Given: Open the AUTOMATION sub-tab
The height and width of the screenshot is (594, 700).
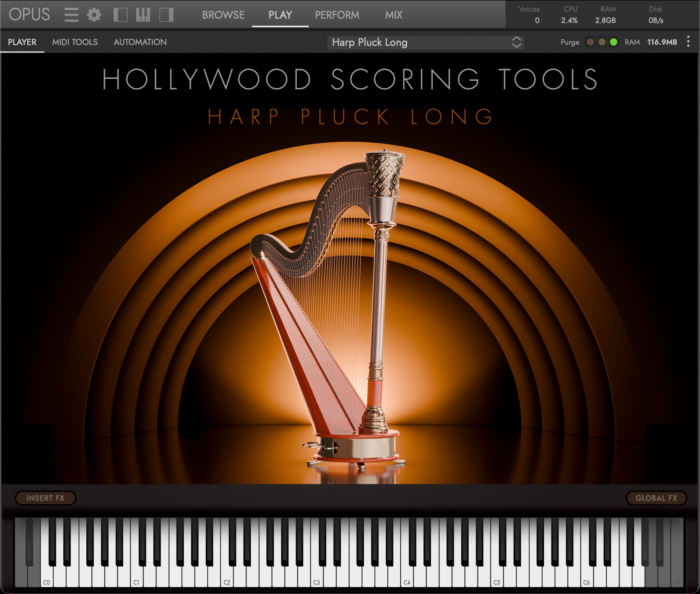Looking at the screenshot, I should (x=140, y=42).
